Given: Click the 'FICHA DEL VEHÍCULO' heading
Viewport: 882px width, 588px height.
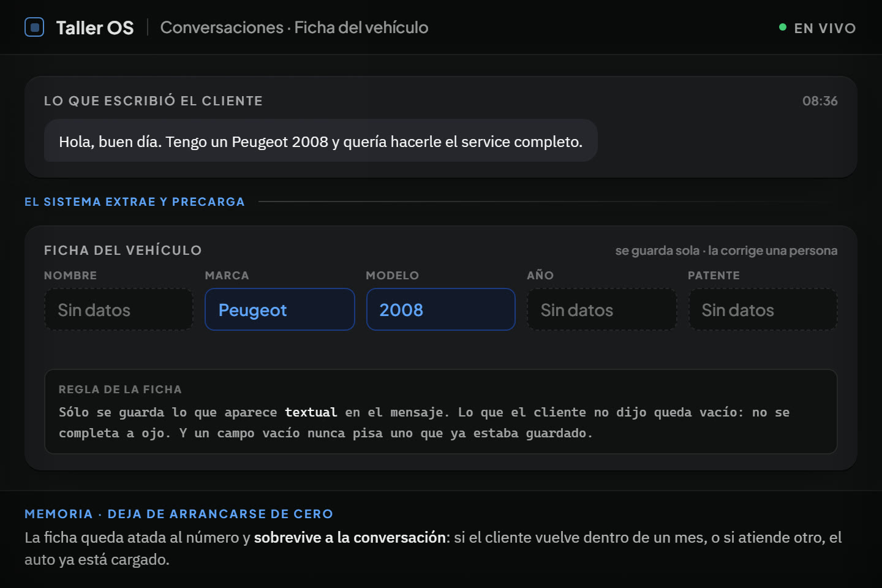Looking at the screenshot, I should click(123, 251).
